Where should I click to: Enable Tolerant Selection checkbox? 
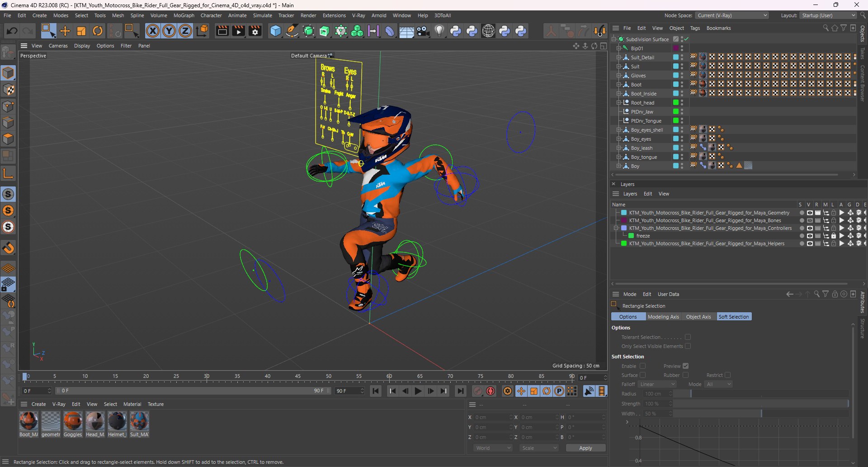point(688,337)
